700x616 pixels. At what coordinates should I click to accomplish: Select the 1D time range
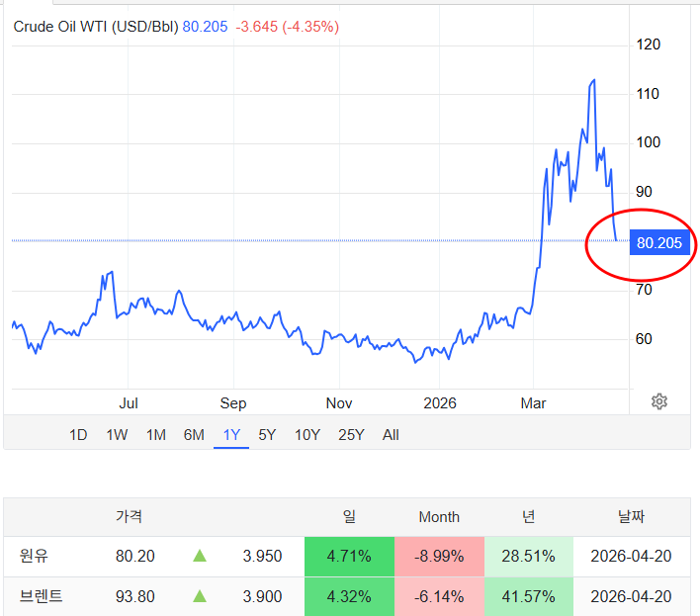click(x=78, y=435)
